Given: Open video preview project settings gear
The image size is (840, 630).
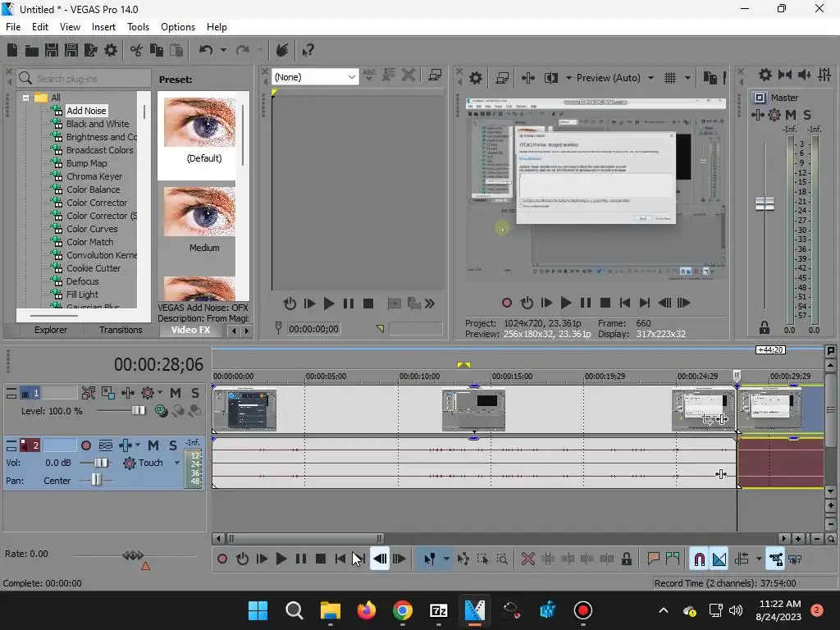Looking at the screenshot, I should [x=476, y=78].
